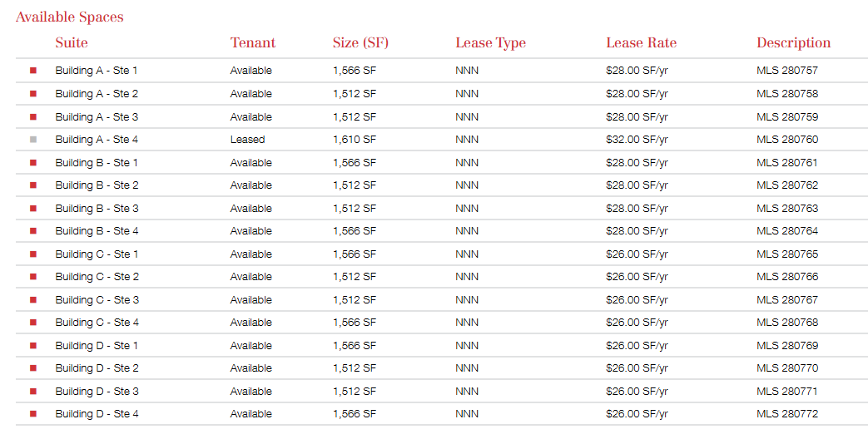Image resolution: width=868 pixels, height=439 pixels.
Task: Sort by the Suite column header
Action: coord(72,43)
